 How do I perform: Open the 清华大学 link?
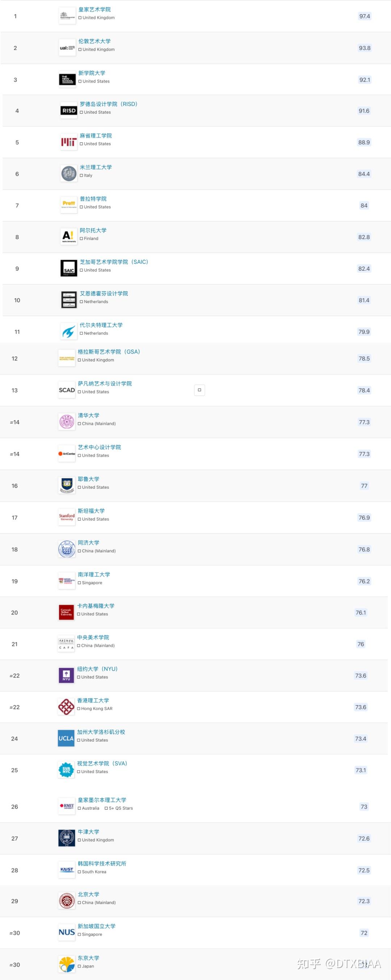[89, 416]
